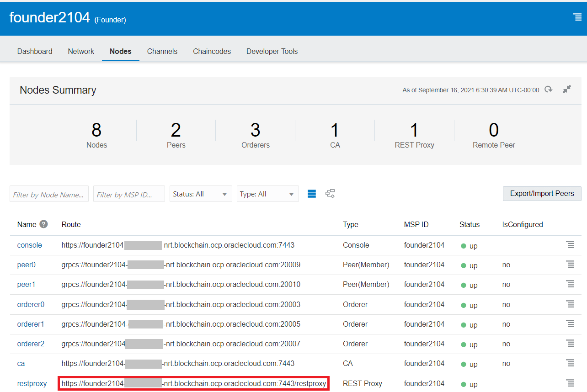Open the help icon beside Name
Viewport: 587px width, 392px height.
pyautogui.click(x=43, y=224)
